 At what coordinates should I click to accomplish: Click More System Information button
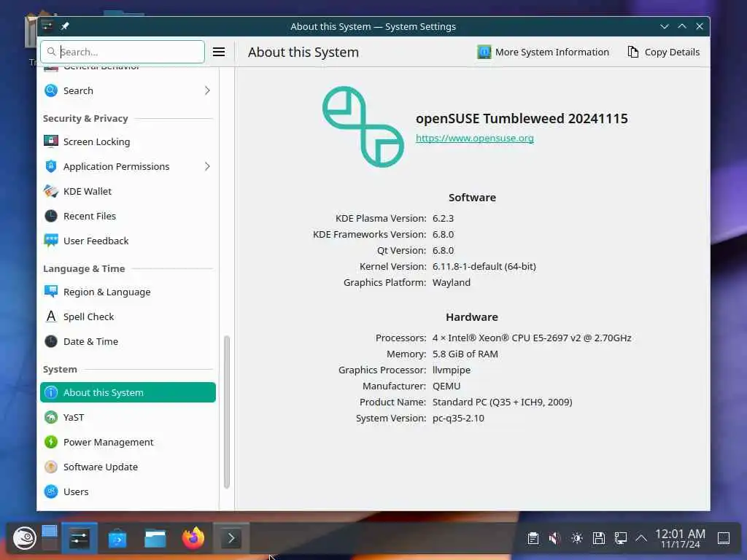(543, 52)
